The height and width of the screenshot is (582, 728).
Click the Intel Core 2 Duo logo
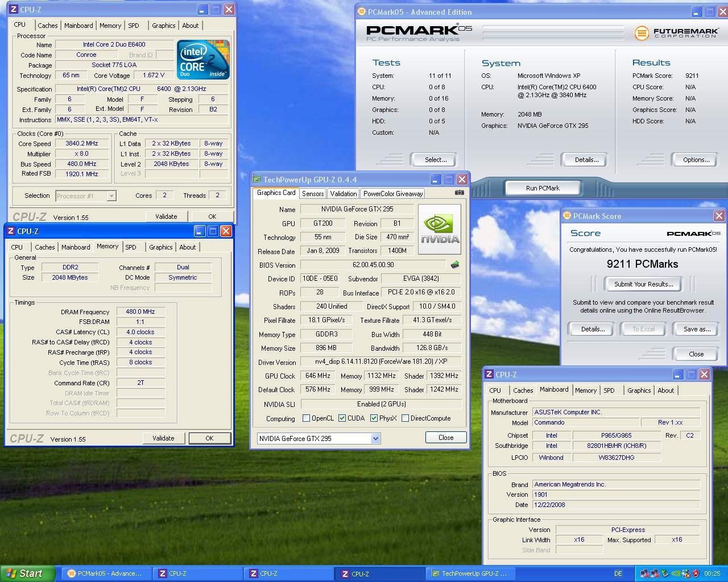click(203, 59)
